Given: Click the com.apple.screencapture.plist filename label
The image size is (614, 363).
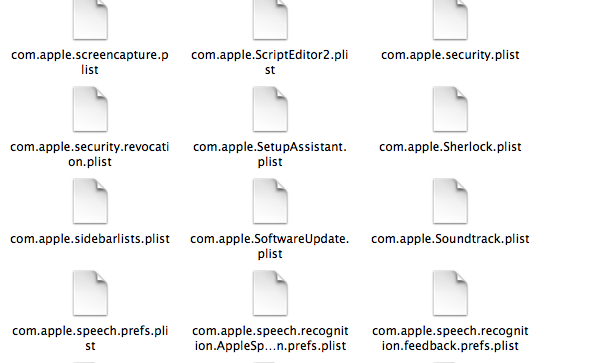Looking at the screenshot, I should (90, 62).
